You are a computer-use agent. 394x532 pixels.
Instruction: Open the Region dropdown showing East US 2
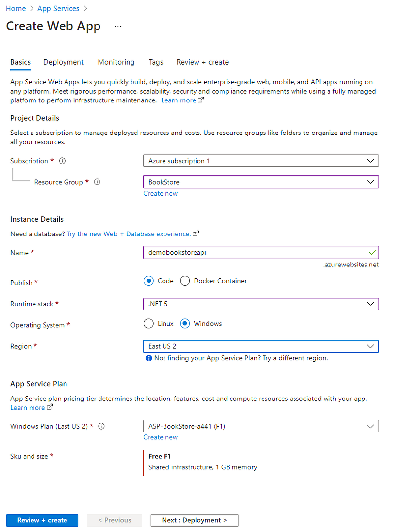261,346
